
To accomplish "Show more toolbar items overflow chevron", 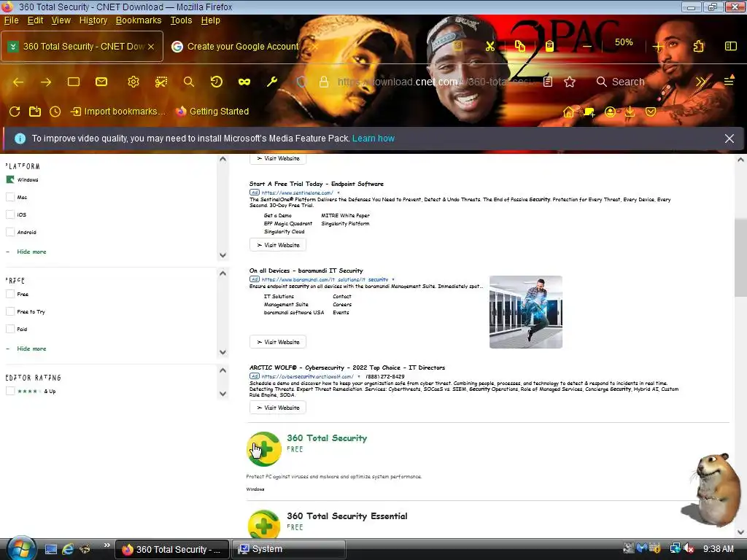I will [x=700, y=82].
